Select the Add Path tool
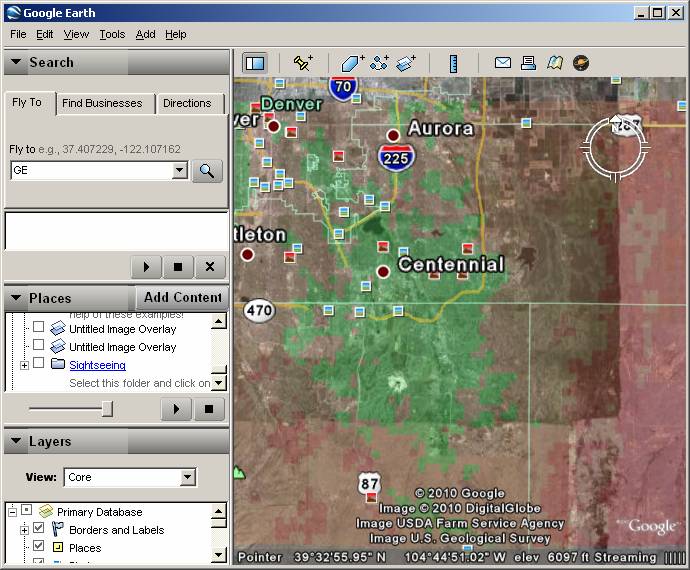Image resolution: width=690 pixels, height=570 pixels. [x=379, y=63]
